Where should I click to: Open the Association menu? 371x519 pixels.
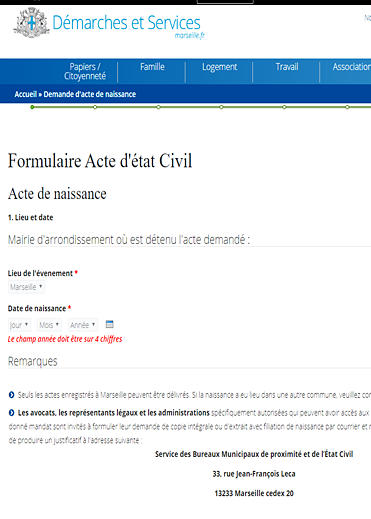pos(351,67)
